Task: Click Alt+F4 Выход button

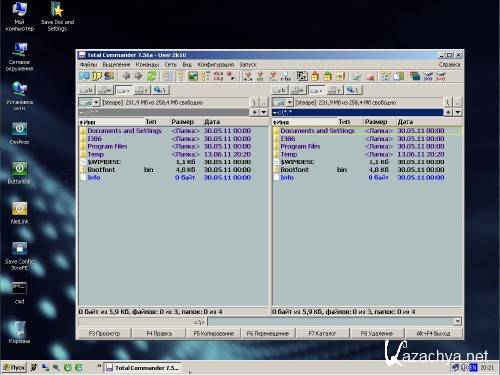Action: pyautogui.click(x=433, y=333)
